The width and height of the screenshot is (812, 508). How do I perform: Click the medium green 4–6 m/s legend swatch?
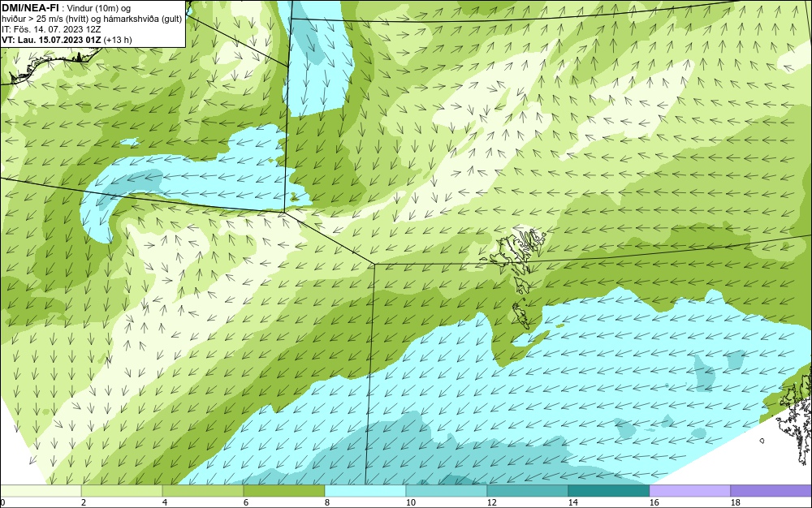click(x=203, y=491)
